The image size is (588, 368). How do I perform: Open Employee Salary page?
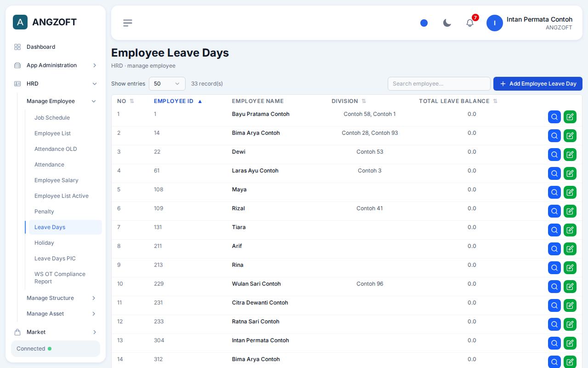pyautogui.click(x=65, y=180)
